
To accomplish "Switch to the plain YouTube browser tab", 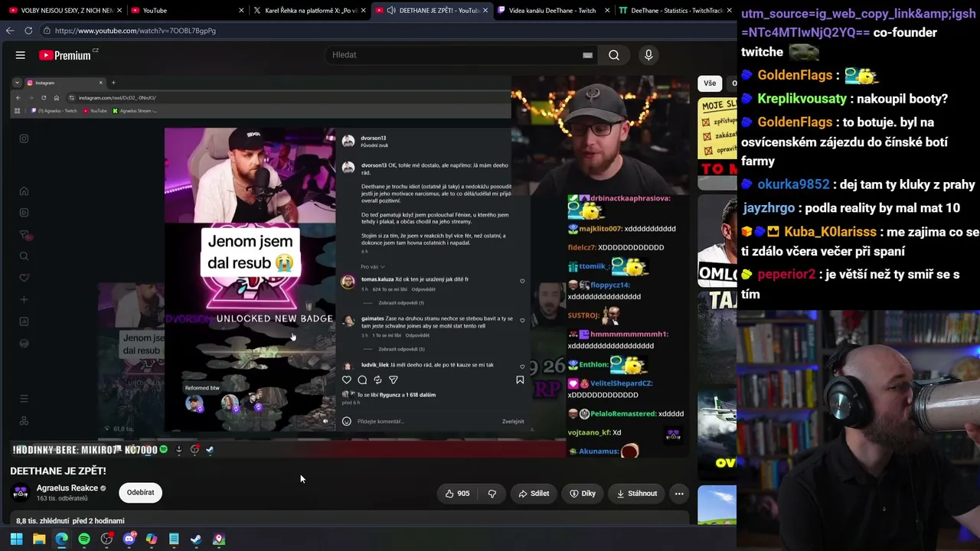I will [187, 11].
